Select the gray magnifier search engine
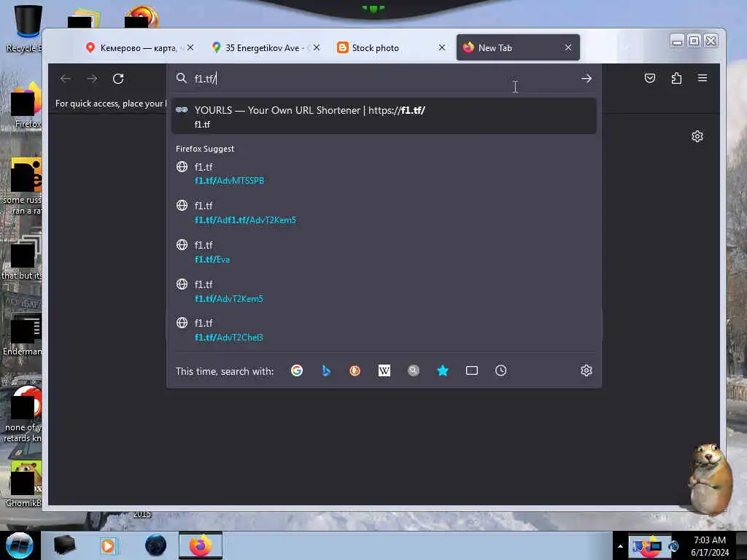The height and width of the screenshot is (560, 747). (414, 370)
